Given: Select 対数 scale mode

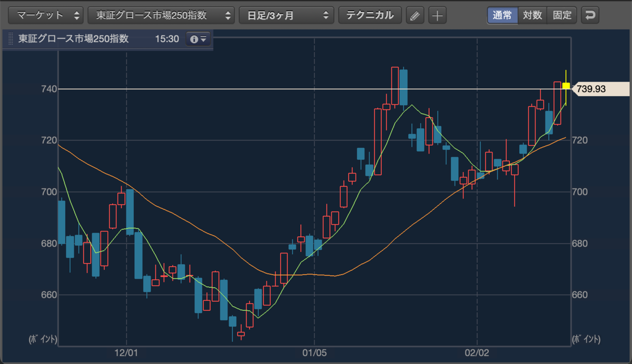Looking at the screenshot, I should pyautogui.click(x=532, y=15).
